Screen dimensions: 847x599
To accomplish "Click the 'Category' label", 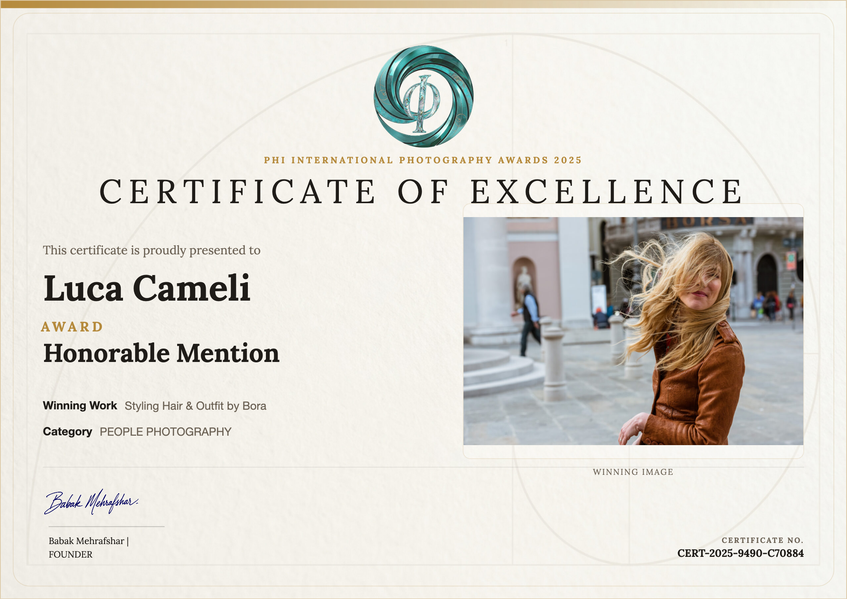I will tap(68, 432).
